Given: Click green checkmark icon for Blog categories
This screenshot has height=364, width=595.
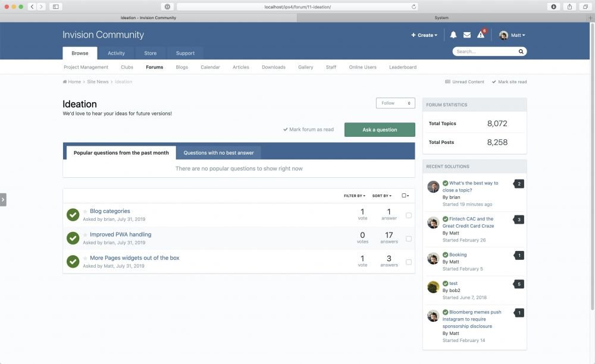Looking at the screenshot, I should click(73, 215).
